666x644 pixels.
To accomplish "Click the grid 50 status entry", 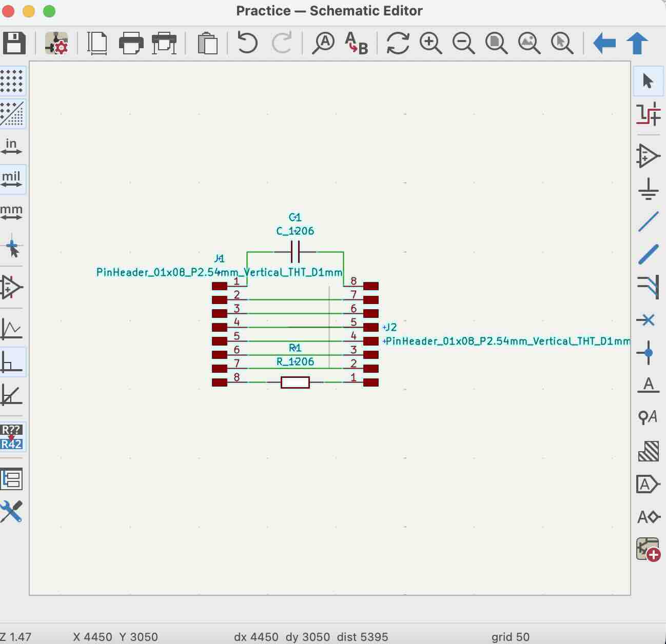I will 511,637.
